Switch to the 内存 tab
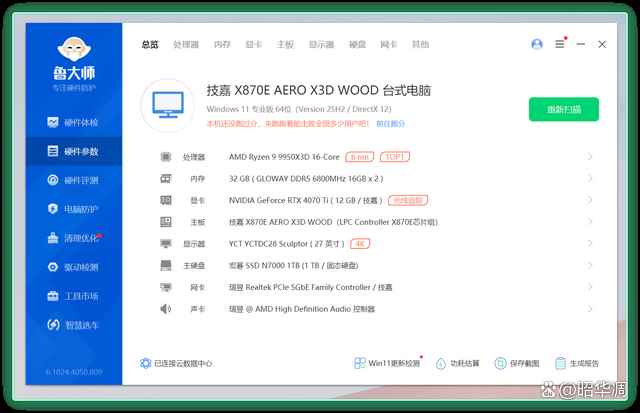The height and width of the screenshot is (413, 640). click(x=222, y=44)
